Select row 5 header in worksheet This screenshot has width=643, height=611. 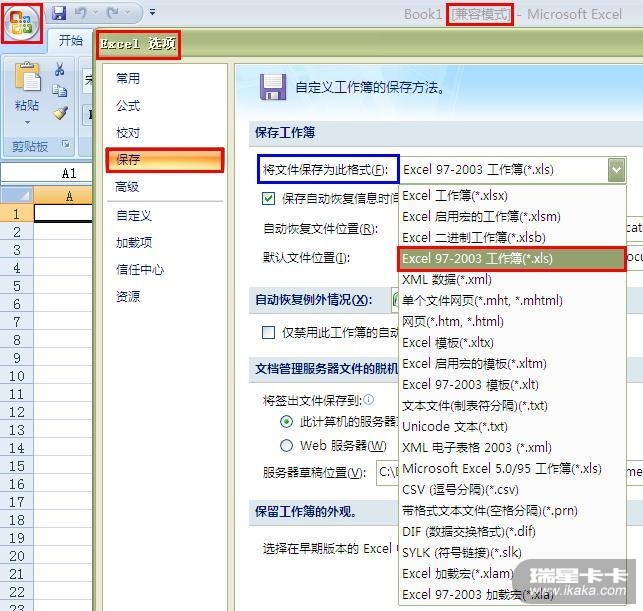(16, 286)
